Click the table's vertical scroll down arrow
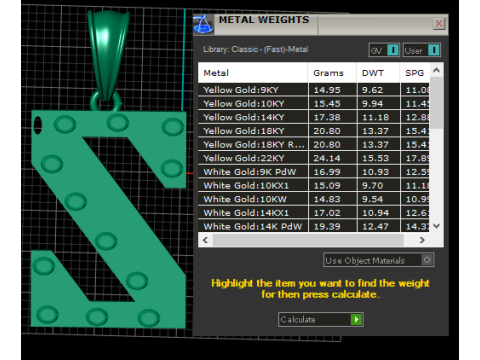The height and width of the screenshot is (360, 480). (436, 226)
